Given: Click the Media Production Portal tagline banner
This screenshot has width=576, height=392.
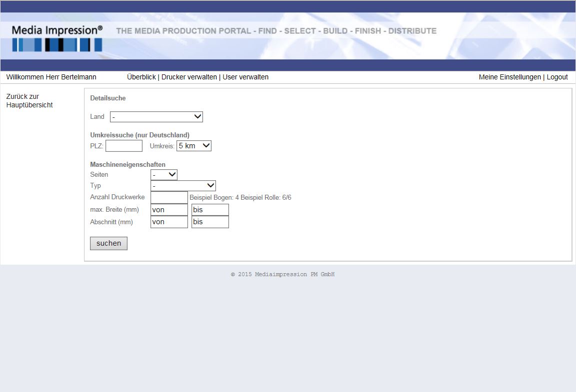Looking at the screenshot, I should pyautogui.click(x=276, y=31).
